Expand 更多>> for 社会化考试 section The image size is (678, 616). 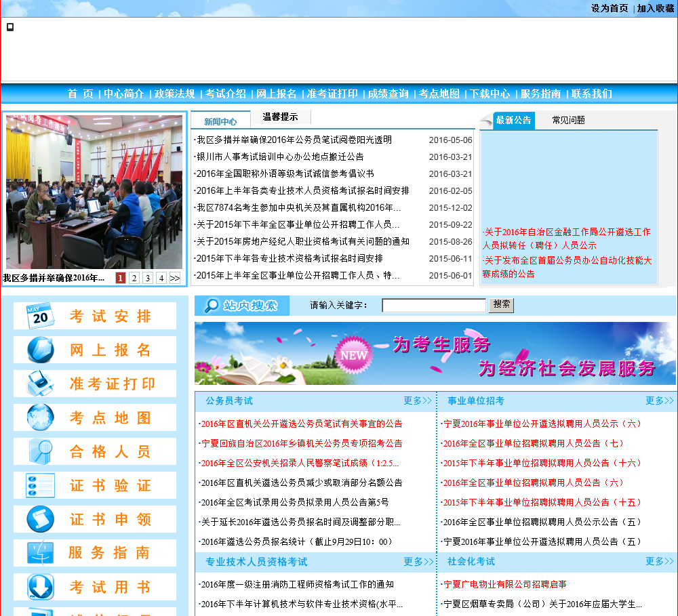point(660,561)
